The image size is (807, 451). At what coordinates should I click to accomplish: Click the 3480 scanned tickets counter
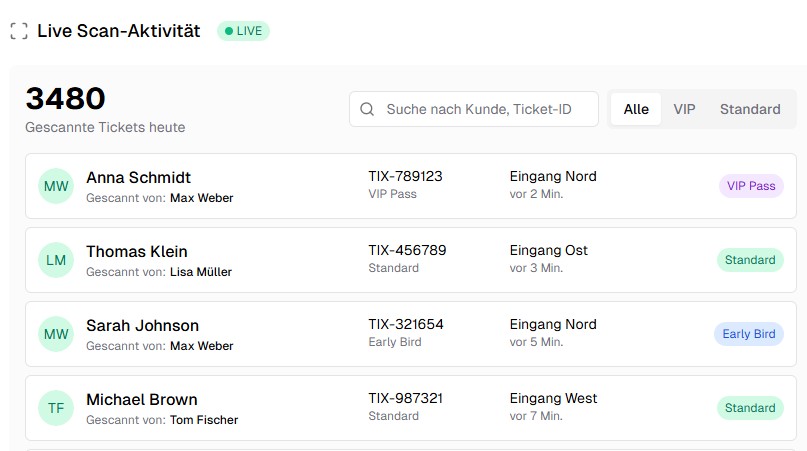[x=65, y=99]
